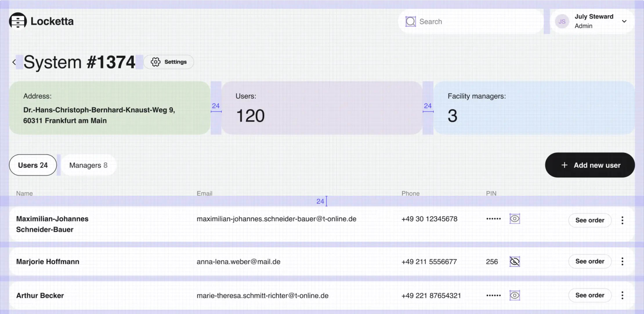The width and height of the screenshot is (644, 314).
Task: See order for Arthur Becker
Action: coord(590,295)
